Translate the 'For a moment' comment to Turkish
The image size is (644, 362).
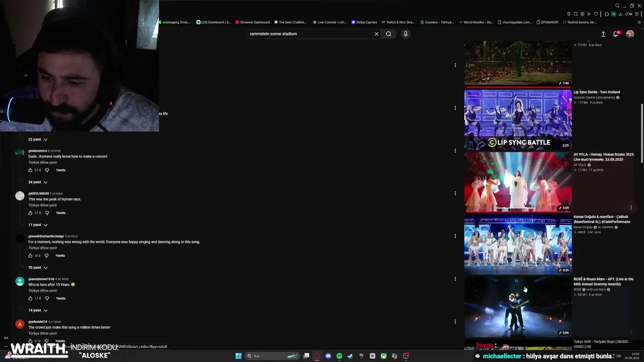[43, 248]
